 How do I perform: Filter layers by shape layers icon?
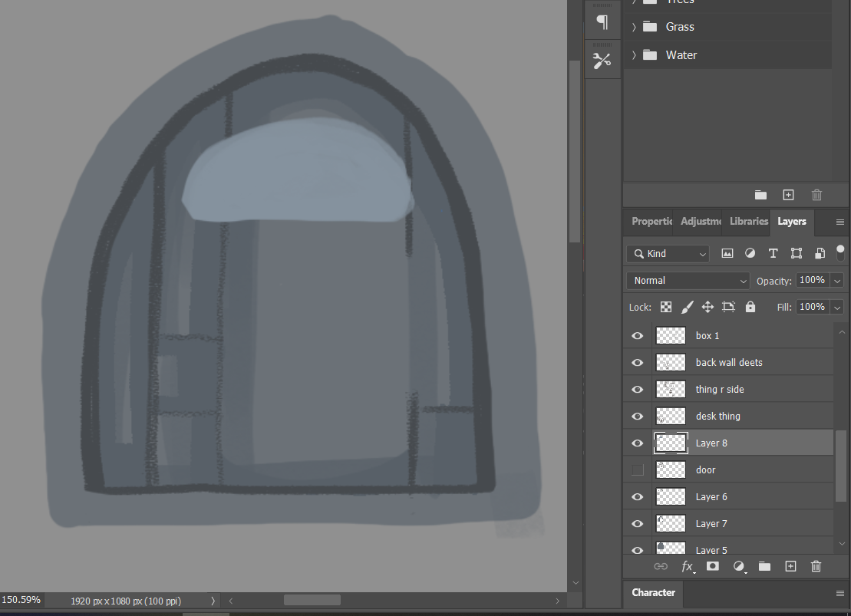(x=797, y=253)
